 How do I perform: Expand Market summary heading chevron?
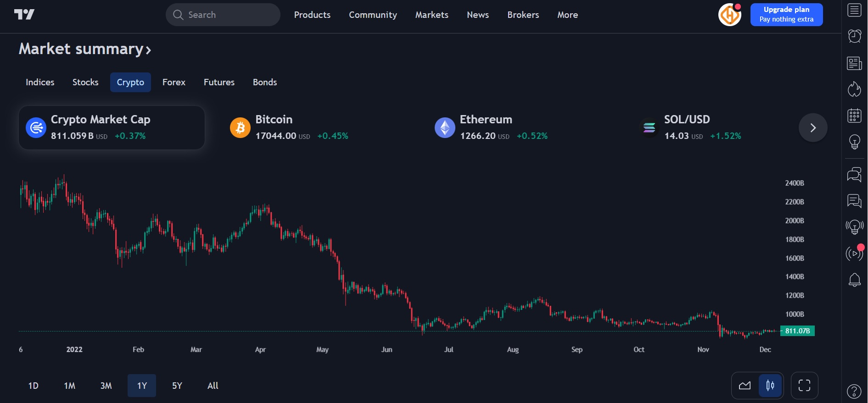pyautogui.click(x=148, y=50)
